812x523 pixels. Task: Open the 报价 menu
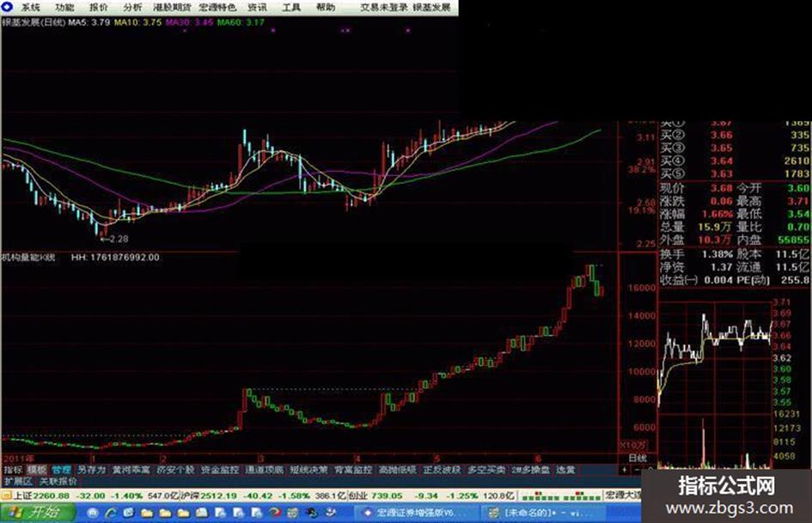[x=99, y=7]
